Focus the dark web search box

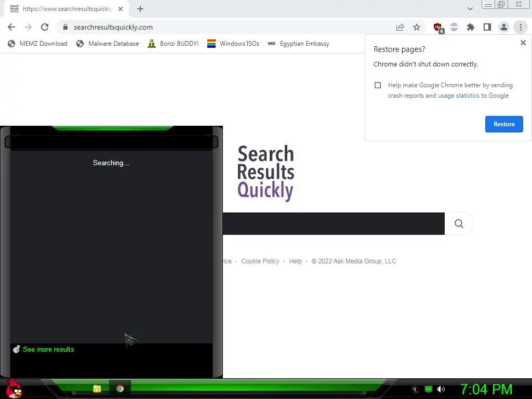point(334,223)
